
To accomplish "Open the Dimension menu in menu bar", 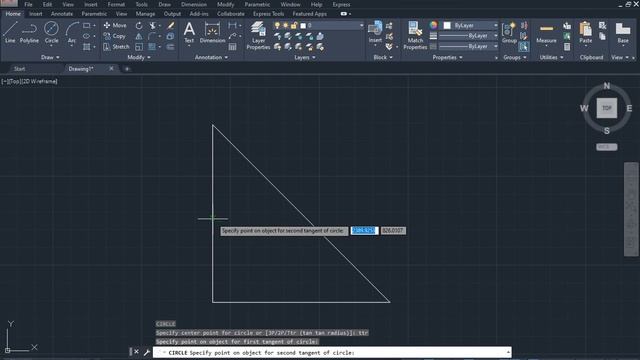I will point(194,4).
